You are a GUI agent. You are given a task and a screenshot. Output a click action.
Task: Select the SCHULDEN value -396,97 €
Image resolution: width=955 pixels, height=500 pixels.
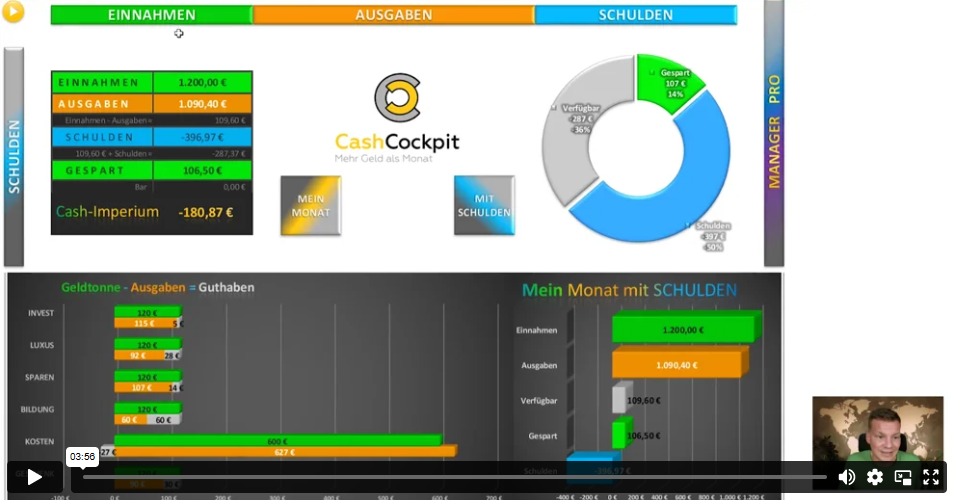pyautogui.click(x=202, y=137)
